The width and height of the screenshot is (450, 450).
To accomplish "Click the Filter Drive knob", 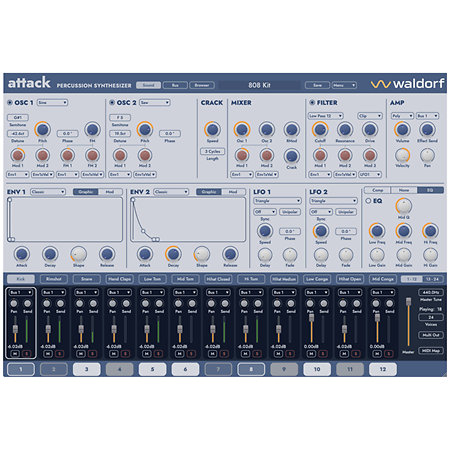I will 370,129.
